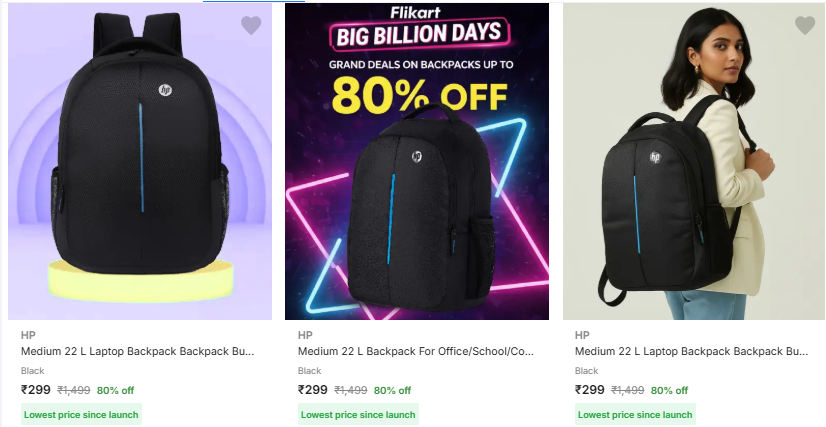Open the backpack image on the yellow podium
Screen dimensions: 826x427
click(x=140, y=160)
